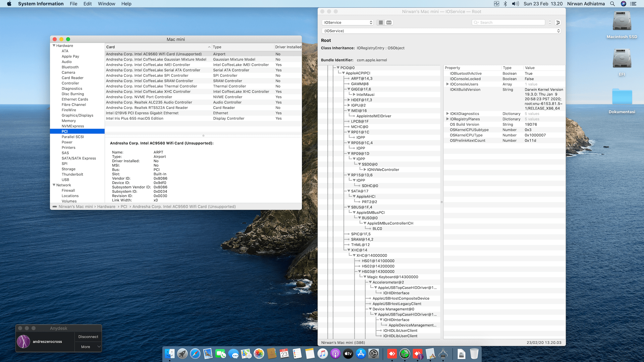Focus the IORegistry Search field
Image resolution: width=644 pixels, height=362 pixels.
pos(508,22)
